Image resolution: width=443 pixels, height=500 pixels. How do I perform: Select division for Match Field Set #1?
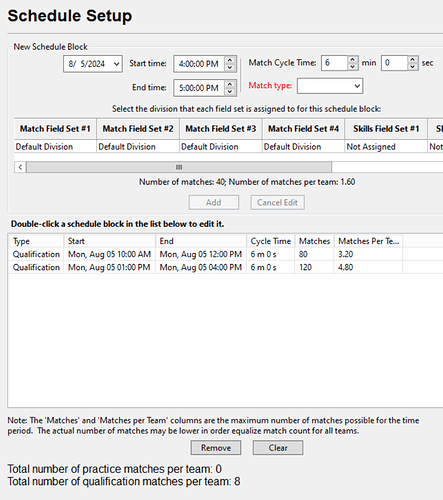(x=55, y=147)
